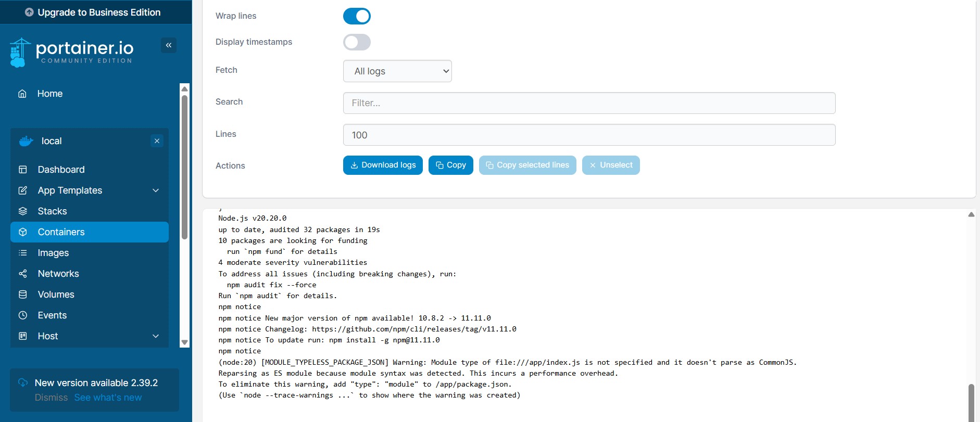This screenshot has width=980, height=422.
Task: Open the See what's new link
Action: [108, 398]
